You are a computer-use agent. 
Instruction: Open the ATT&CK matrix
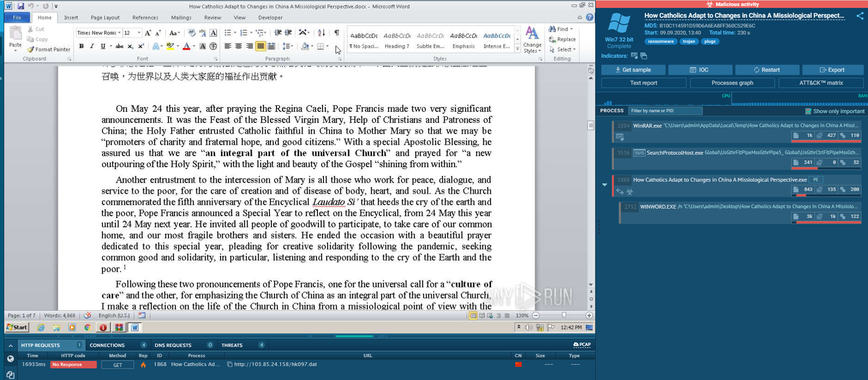[821, 83]
